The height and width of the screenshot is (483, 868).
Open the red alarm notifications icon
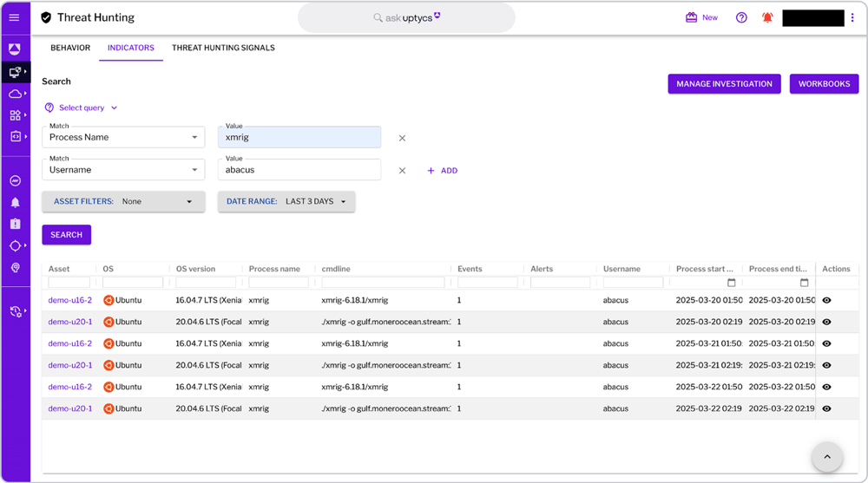point(767,17)
